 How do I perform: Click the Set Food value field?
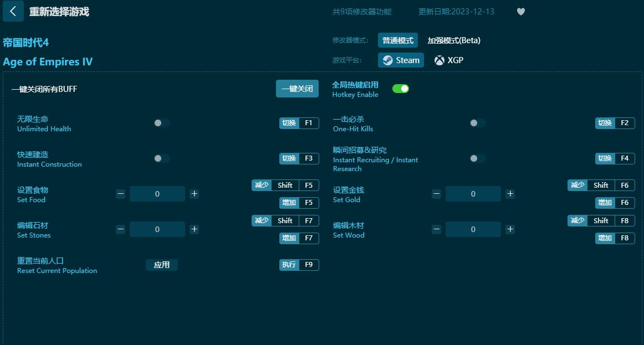click(157, 194)
